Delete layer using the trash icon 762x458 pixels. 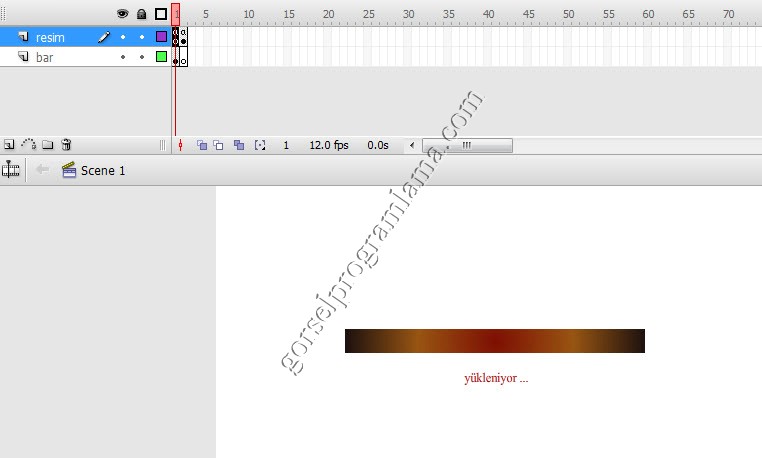point(66,145)
